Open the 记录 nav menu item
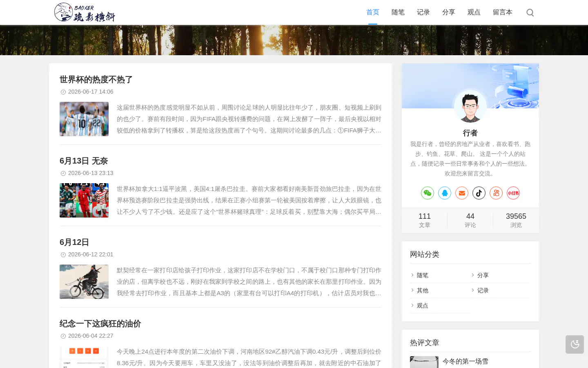This screenshot has width=588, height=368. point(423,12)
